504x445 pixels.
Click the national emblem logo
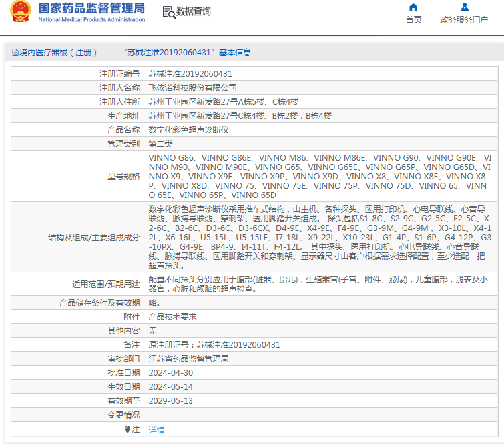[x=21, y=11]
